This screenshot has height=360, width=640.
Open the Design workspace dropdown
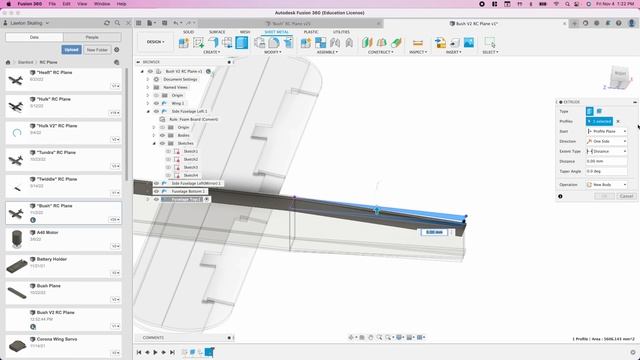156,42
